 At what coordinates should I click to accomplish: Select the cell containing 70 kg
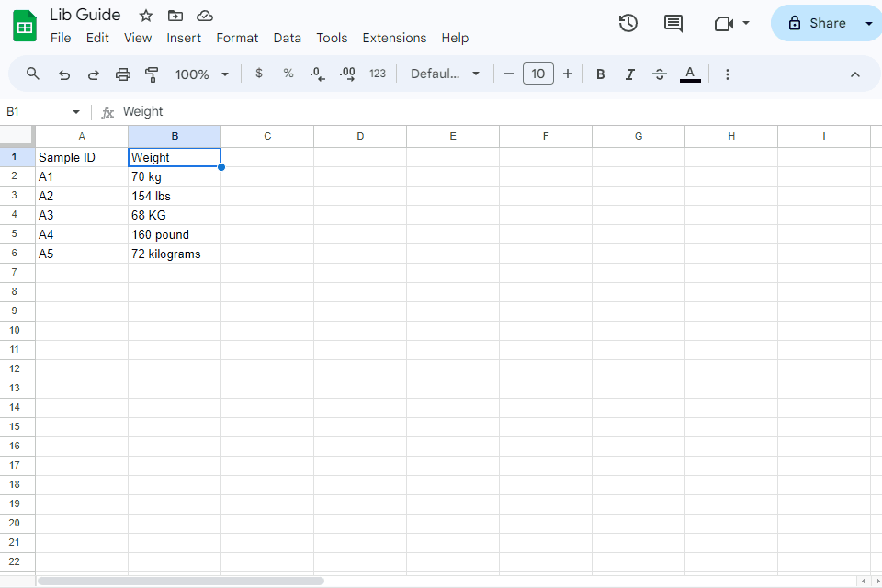[175, 176]
